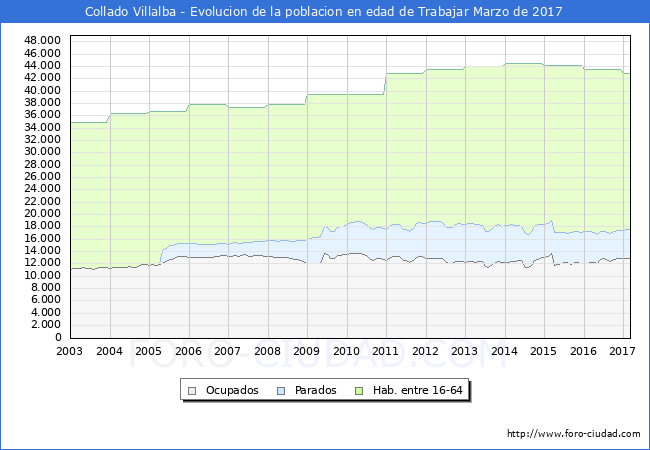Click the 30.000 y-axis value
The width and height of the screenshot is (650, 450).
coord(43,152)
